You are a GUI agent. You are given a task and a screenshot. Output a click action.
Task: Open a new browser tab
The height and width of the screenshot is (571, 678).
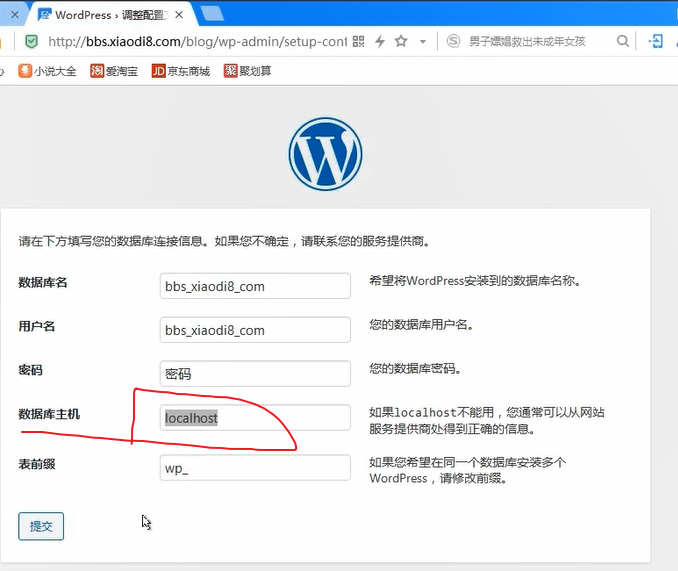pyautogui.click(x=211, y=13)
